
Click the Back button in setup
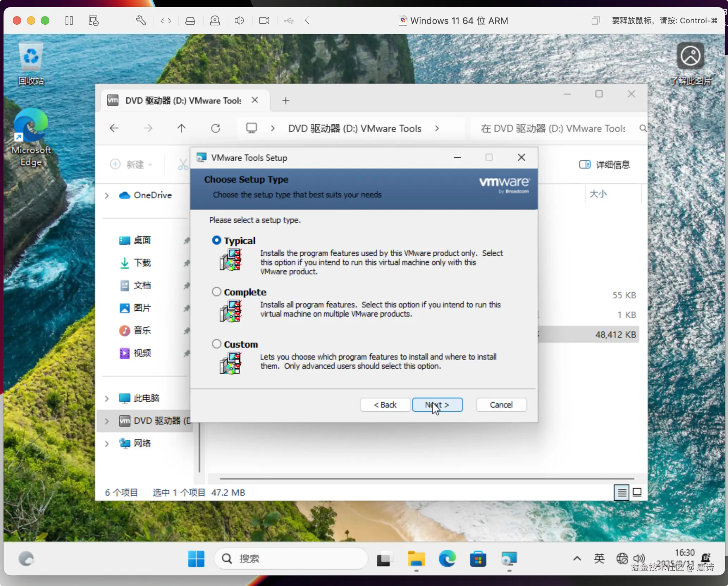coord(385,405)
